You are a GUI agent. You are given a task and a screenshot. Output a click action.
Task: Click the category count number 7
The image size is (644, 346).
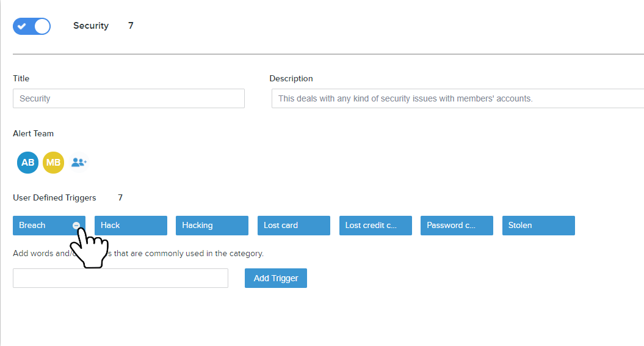coord(131,26)
